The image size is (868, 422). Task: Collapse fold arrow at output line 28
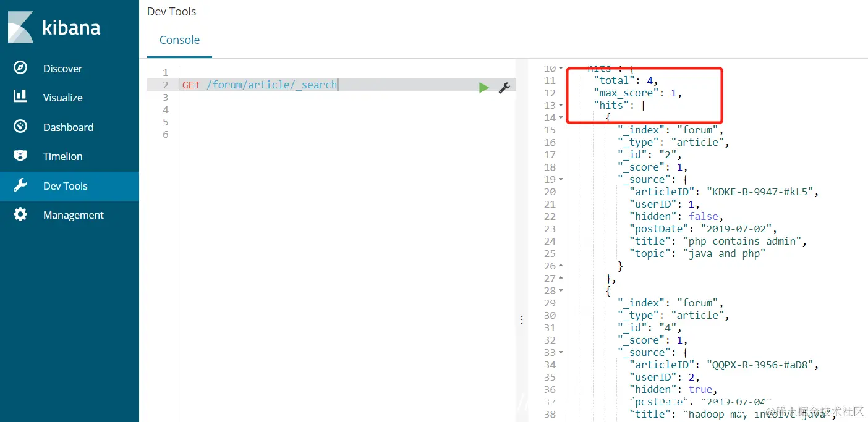[561, 290]
